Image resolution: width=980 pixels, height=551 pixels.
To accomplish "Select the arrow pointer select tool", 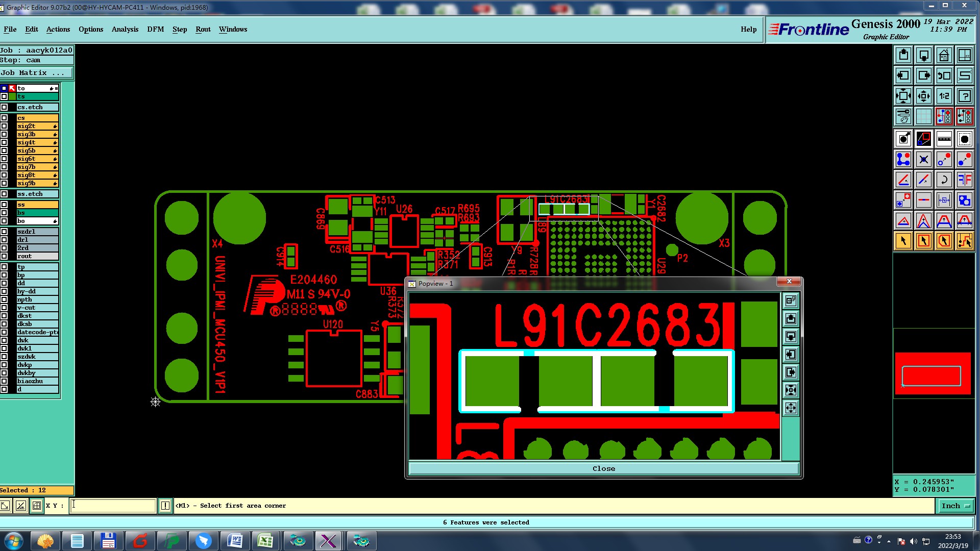I will point(903,241).
